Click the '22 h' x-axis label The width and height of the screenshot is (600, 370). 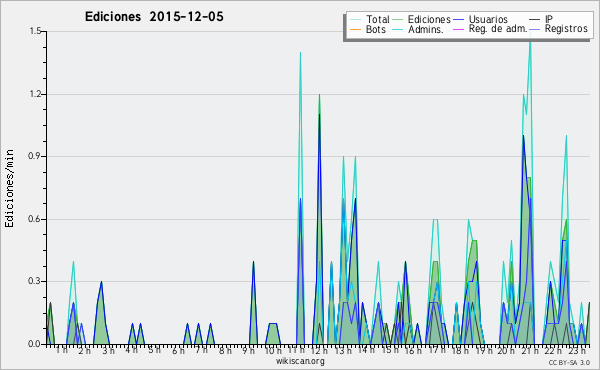(553, 350)
